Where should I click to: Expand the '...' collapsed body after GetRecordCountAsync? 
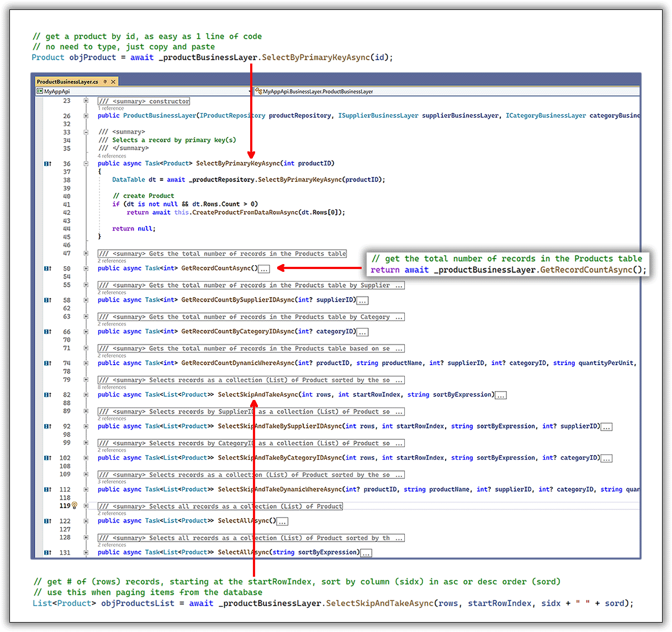(263, 268)
